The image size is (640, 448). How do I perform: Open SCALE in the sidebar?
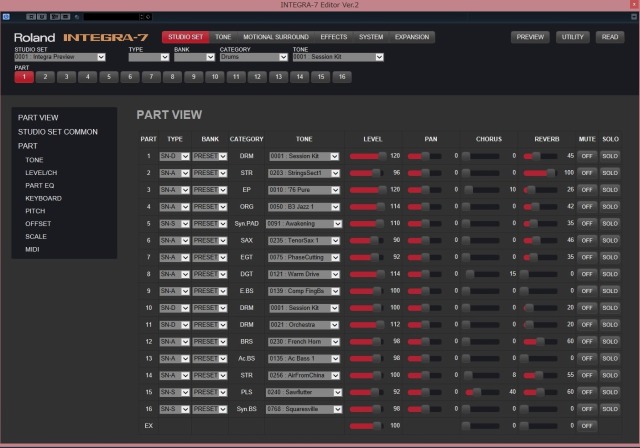pyautogui.click(x=36, y=237)
